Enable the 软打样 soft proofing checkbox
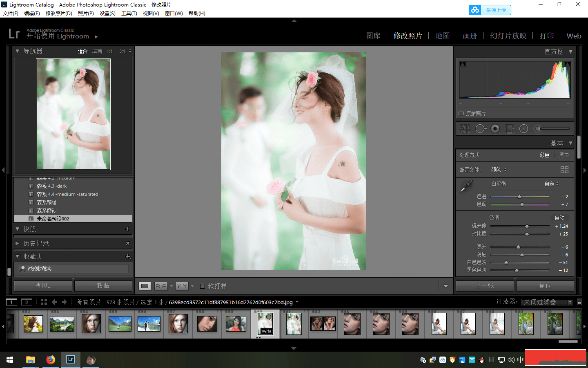 [x=203, y=286]
